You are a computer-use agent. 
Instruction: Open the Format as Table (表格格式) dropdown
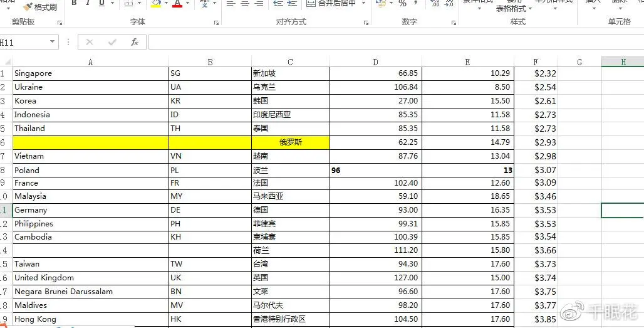(x=514, y=8)
